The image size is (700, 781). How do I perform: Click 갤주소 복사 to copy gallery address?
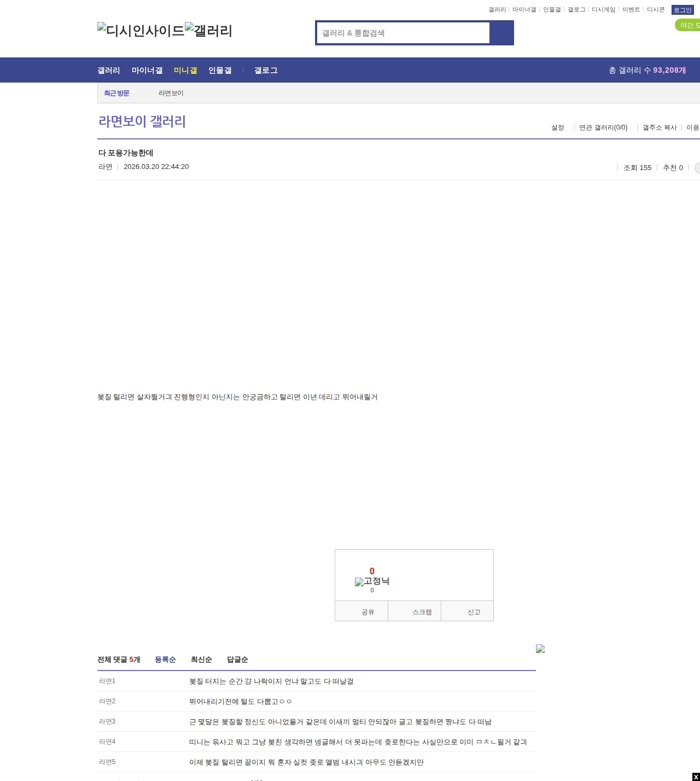tap(660, 127)
